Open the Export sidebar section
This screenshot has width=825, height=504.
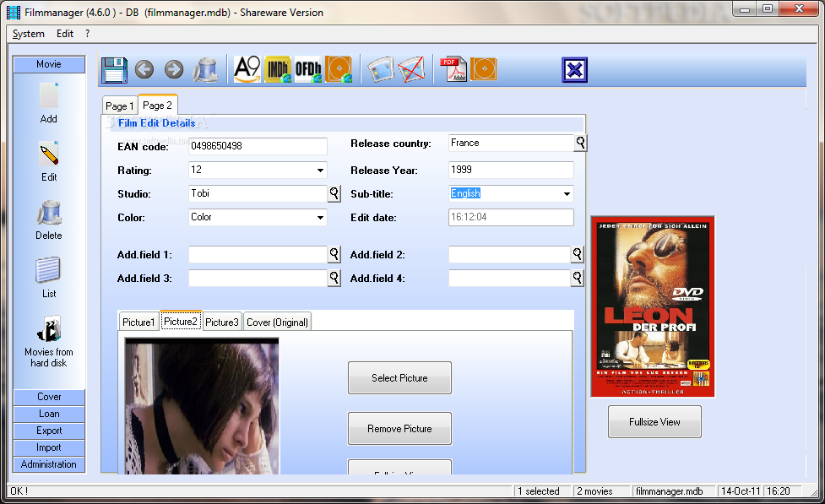click(x=49, y=431)
